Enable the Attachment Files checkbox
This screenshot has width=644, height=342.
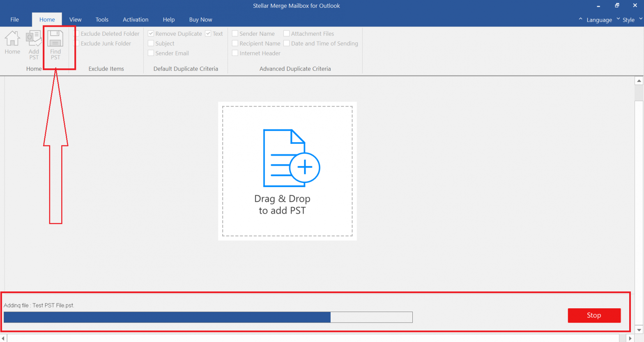287,34
